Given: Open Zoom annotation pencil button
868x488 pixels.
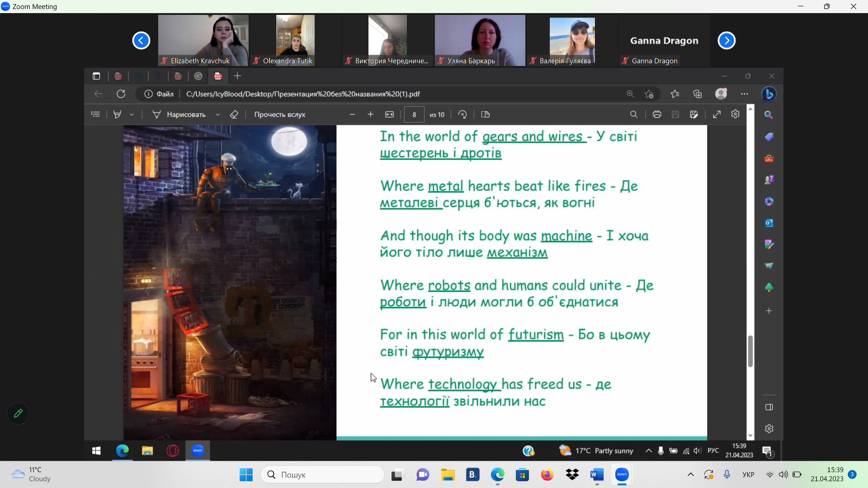Looking at the screenshot, I should (18, 413).
